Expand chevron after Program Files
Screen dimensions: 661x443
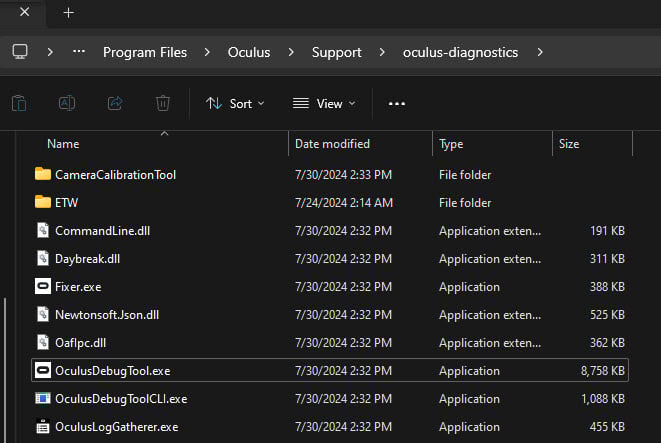point(207,52)
